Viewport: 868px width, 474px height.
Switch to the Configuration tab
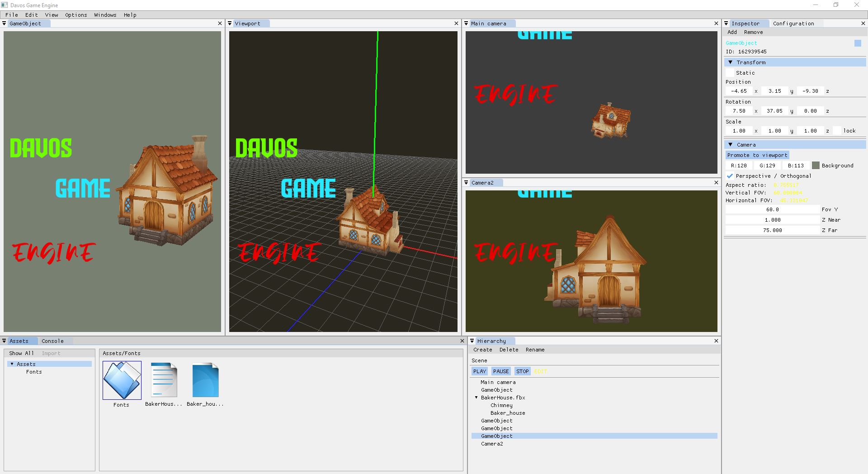(793, 24)
